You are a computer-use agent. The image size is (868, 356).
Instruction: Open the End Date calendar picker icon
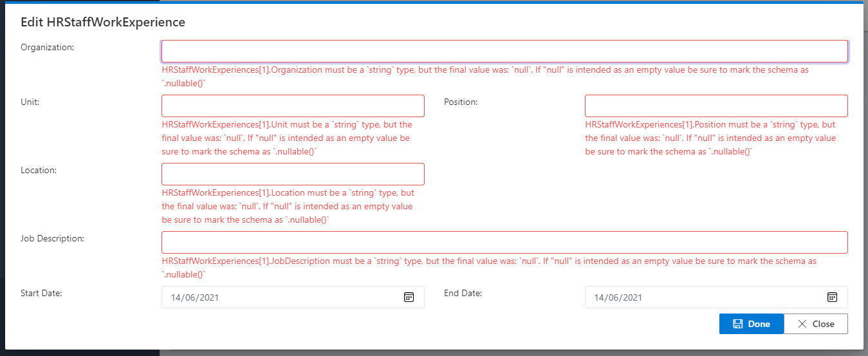(831, 297)
